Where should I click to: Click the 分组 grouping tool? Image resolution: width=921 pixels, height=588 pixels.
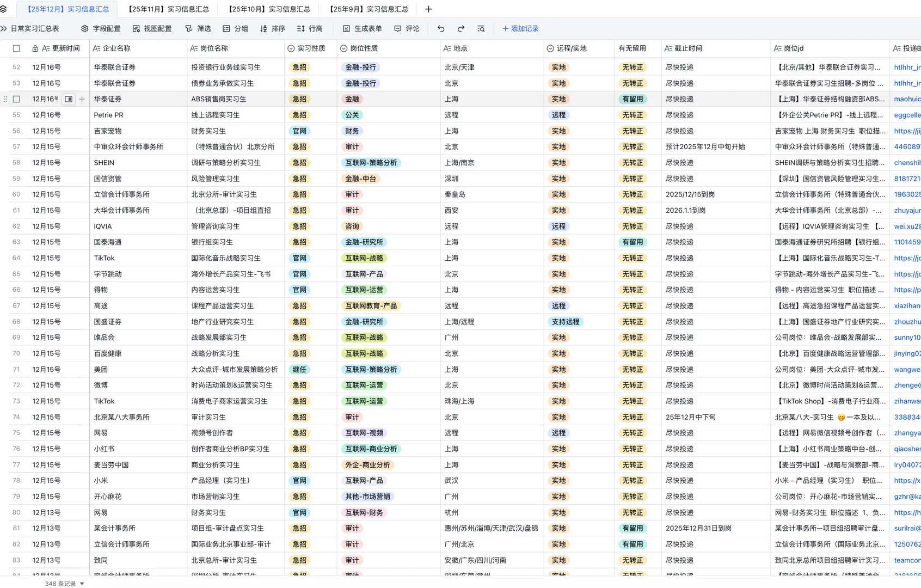pyautogui.click(x=236, y=29)
